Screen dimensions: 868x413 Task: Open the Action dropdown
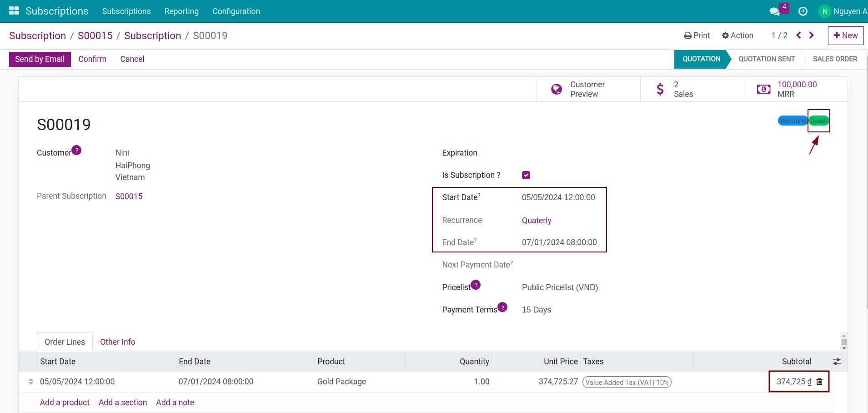coord(738,35)
